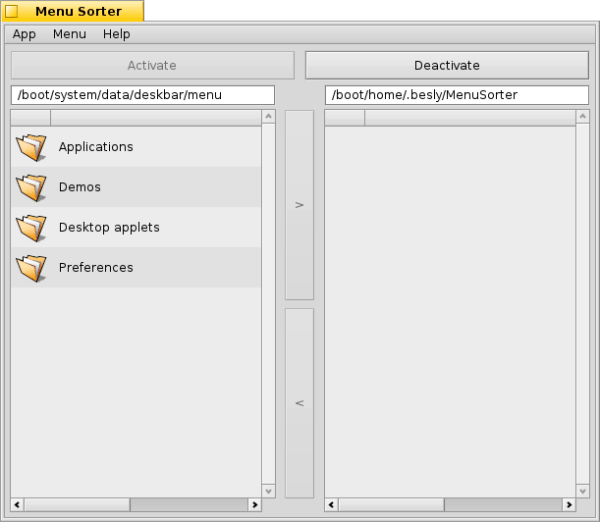Move item left with < button

click(299, 403)
